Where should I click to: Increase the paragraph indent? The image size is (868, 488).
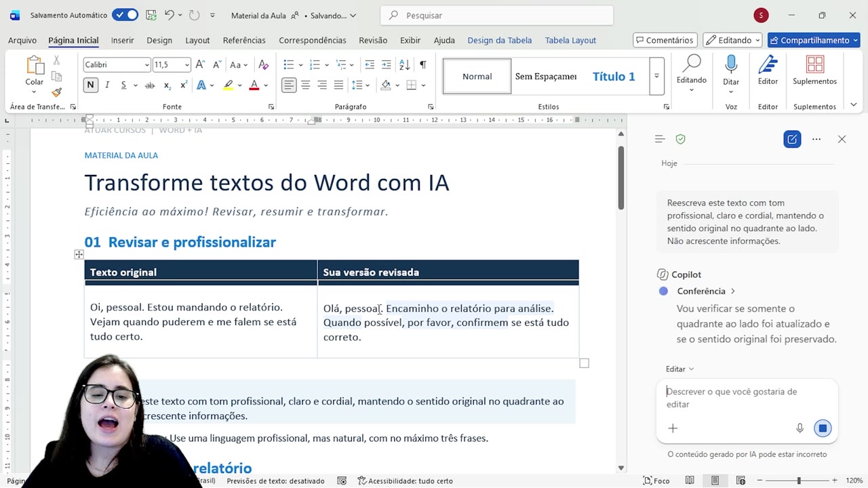(x=386, y=64)
